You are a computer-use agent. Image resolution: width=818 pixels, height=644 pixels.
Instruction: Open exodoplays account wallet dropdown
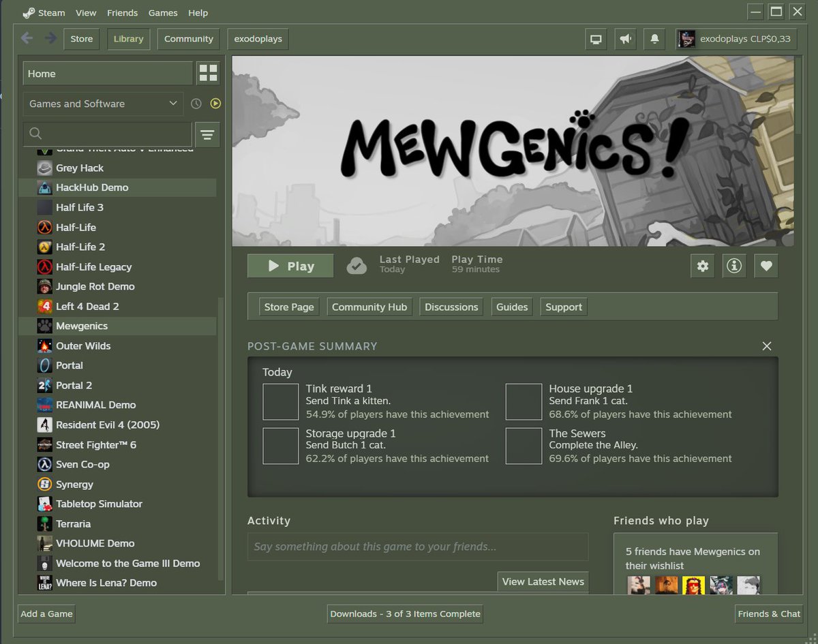[x=736, y=39]
